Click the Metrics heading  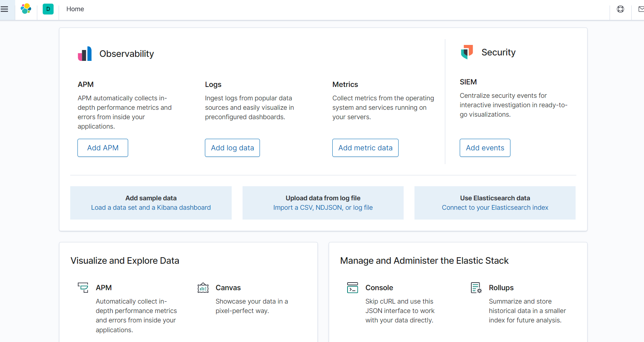[x=345, y=84]
